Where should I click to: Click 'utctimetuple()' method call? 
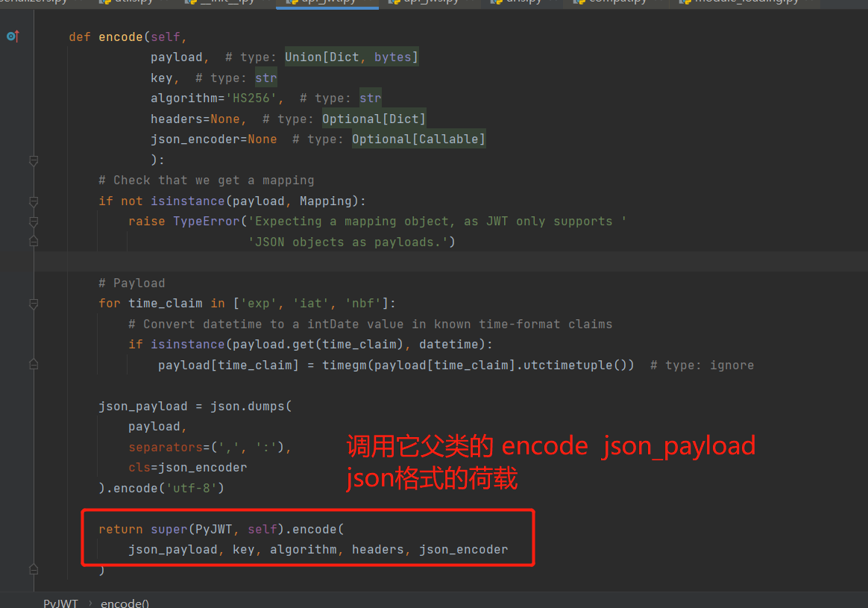point(576,366)
